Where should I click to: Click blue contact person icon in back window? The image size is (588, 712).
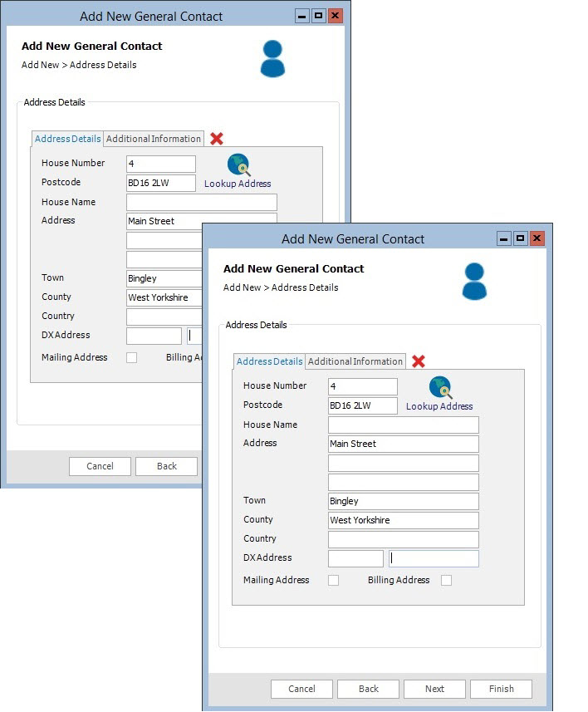(x=272, y=58)
